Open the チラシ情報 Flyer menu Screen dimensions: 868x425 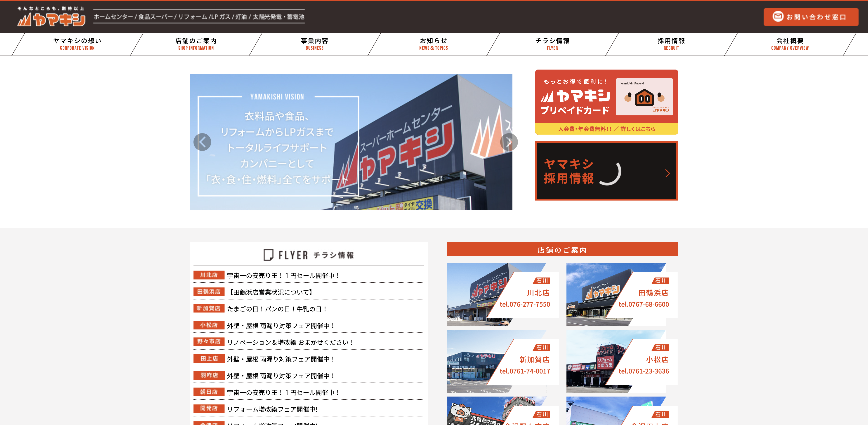(x=552, y=44)
